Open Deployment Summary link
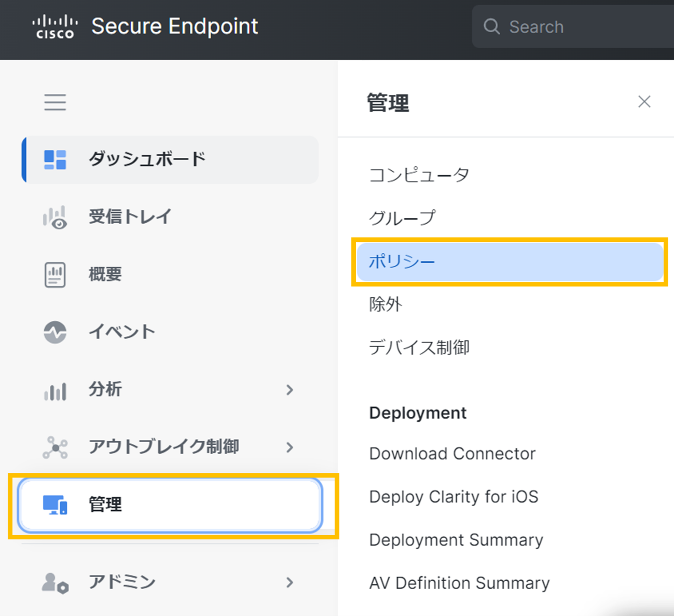 [456, 540]
